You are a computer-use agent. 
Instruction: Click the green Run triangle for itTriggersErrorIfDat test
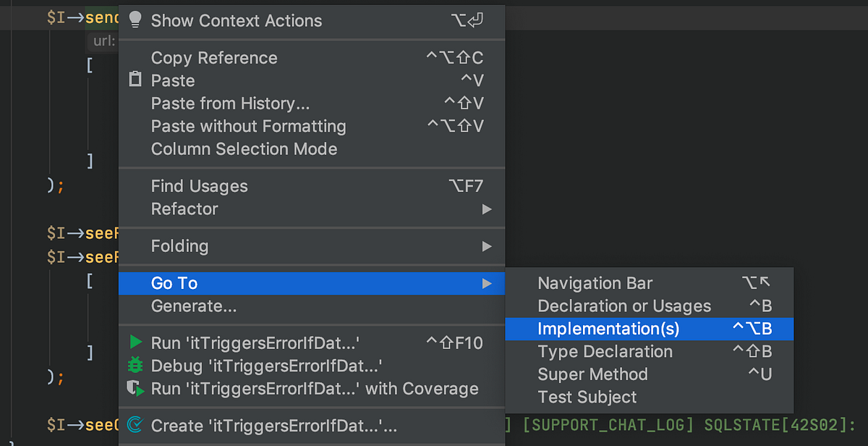(x=135, y=342)
